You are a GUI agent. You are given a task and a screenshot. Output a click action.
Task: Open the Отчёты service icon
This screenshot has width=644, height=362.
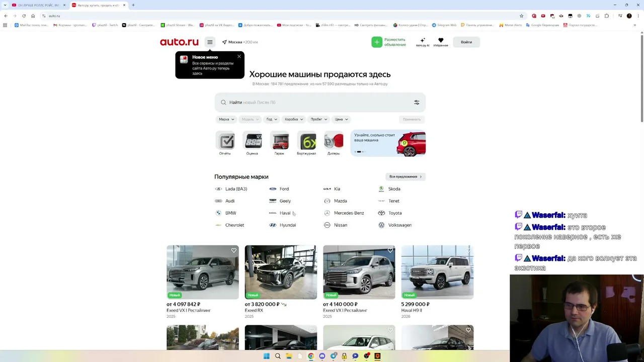click(225, 143)
